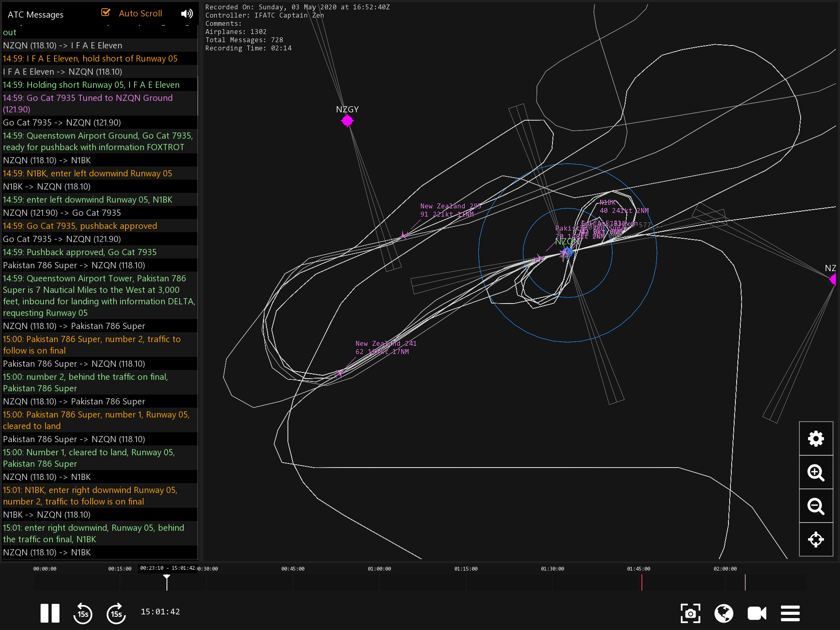Select the NZGY airport marker
This screenshot has height=630, width=840.
click(347, 121)
